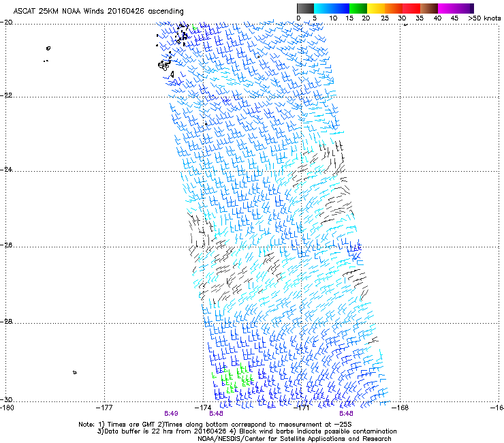
Task: Click the red 30-35 knots legend swatch
Action: [x=411, y=8]
